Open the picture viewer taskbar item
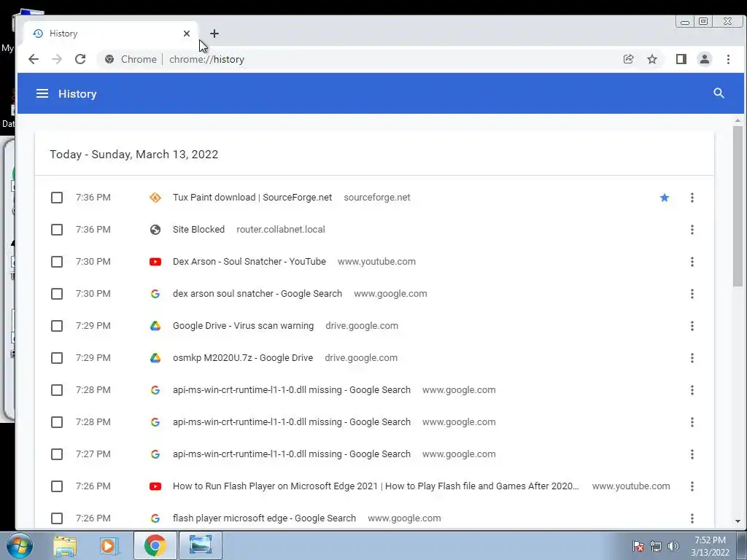Screen dimensions: 747x560 coord(200,545)
